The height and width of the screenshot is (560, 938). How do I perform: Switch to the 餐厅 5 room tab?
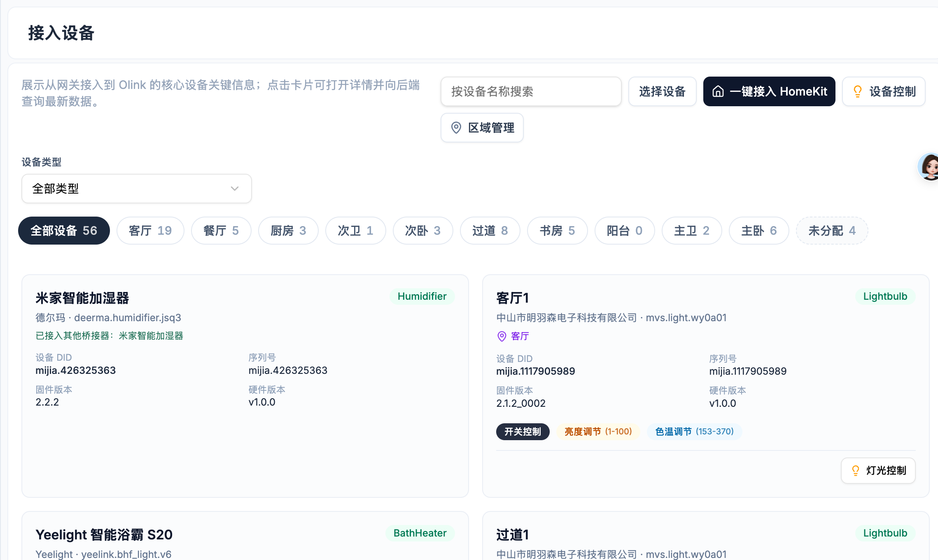221,231
